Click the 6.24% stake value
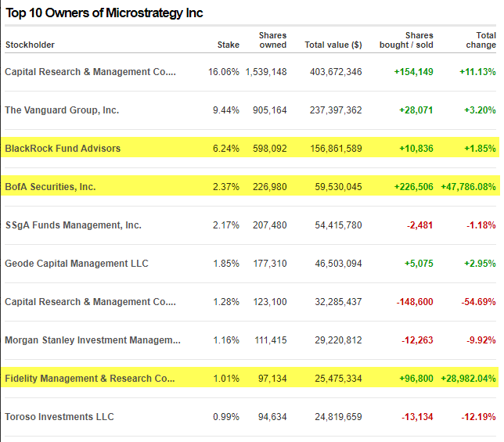504x442 pixels. [226, 149]
